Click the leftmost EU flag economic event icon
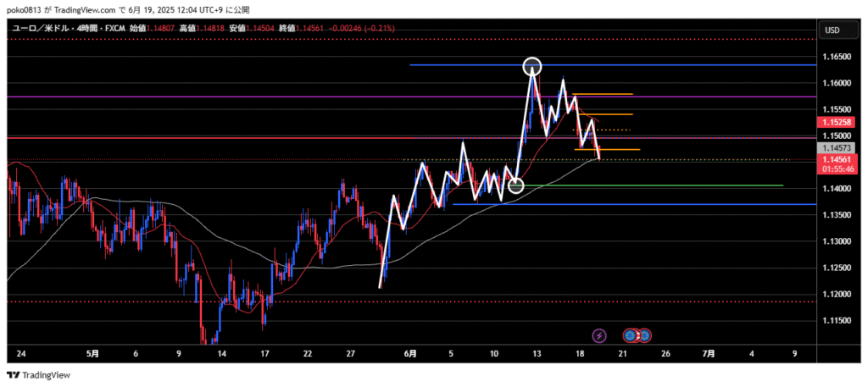Image resolution: width=868 pixels, height=387 pixels. pyautogui.click(x=630, y=335)
